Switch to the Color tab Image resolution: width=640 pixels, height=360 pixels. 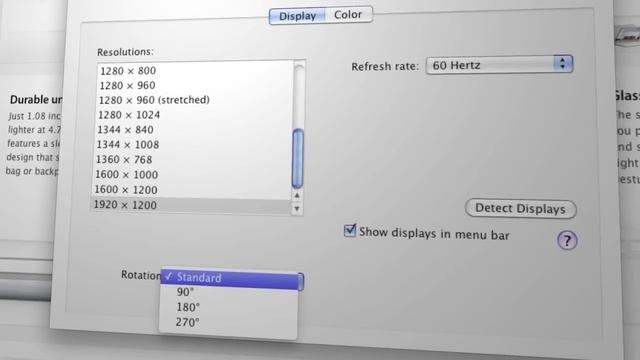tap(349, 15)
